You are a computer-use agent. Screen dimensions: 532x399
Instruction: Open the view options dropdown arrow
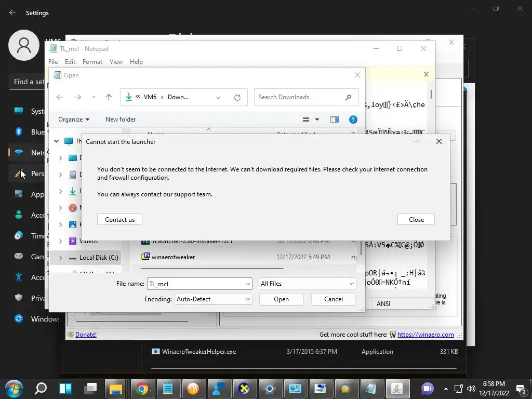[317, 119]
